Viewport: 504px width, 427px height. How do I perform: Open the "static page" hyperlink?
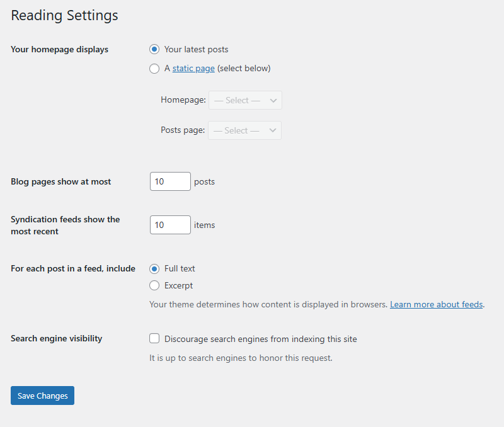(193, 69)
